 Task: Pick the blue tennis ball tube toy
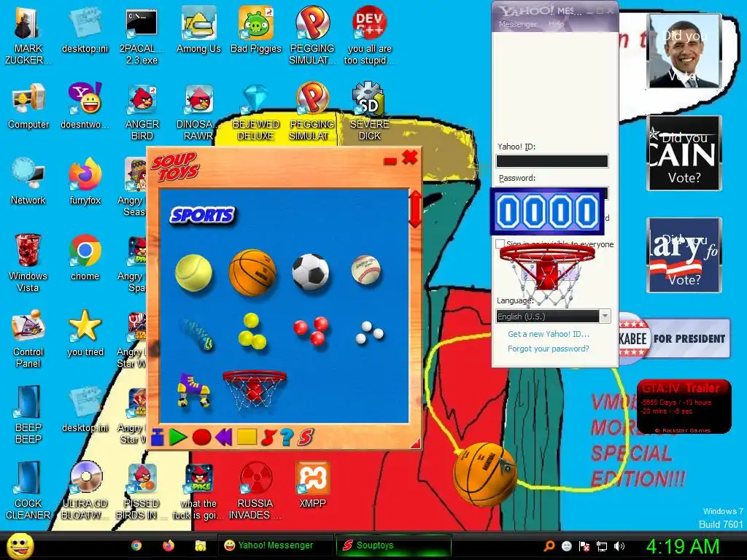[x=198, y=334]
